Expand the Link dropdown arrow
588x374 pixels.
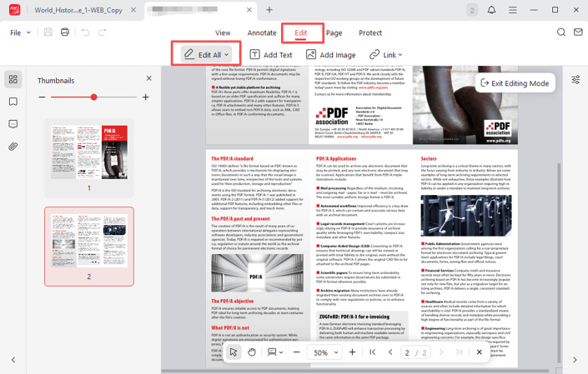tap(400, 55)
